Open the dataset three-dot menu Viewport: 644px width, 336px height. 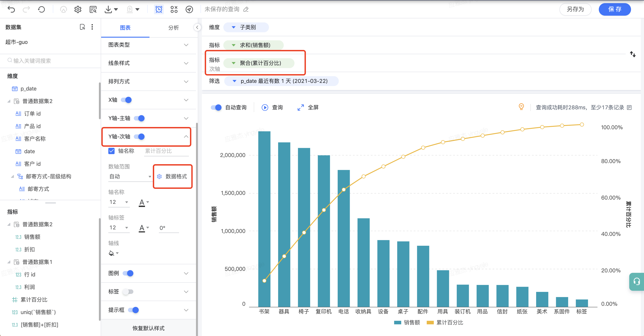[92, 27]
